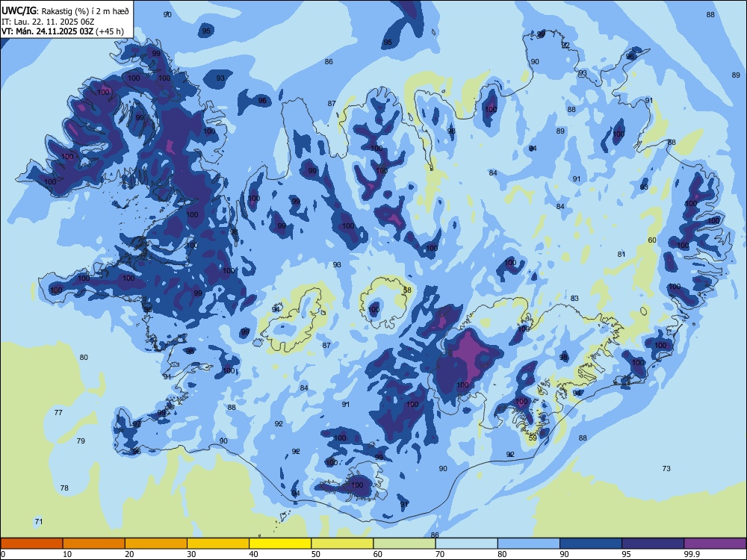The height and width of the screenshot is (560, 747).
Task: Click the pale blue 70–80 legend swatch
Action: click(467, 544)
